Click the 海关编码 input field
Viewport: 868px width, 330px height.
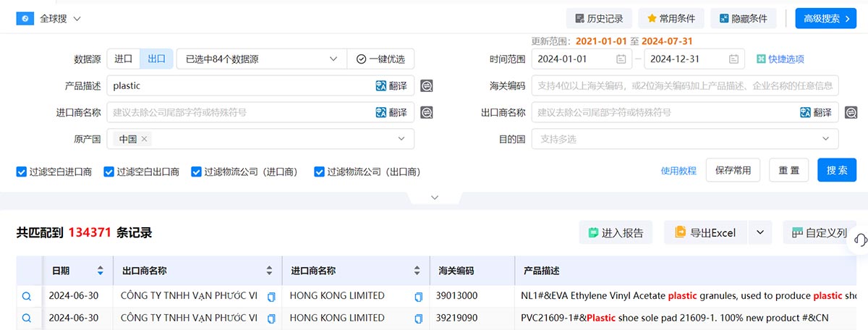pyautogui.click(x=685, y=86)
